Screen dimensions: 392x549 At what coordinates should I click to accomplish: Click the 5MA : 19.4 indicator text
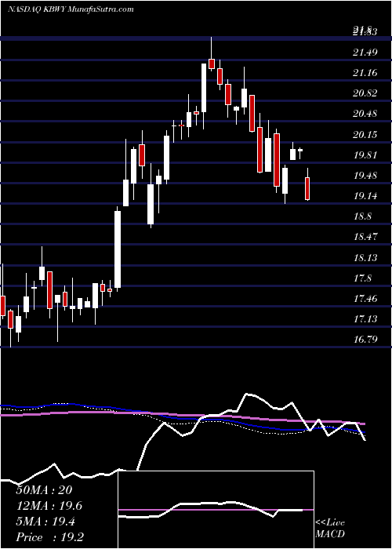[x=45, y=522]
